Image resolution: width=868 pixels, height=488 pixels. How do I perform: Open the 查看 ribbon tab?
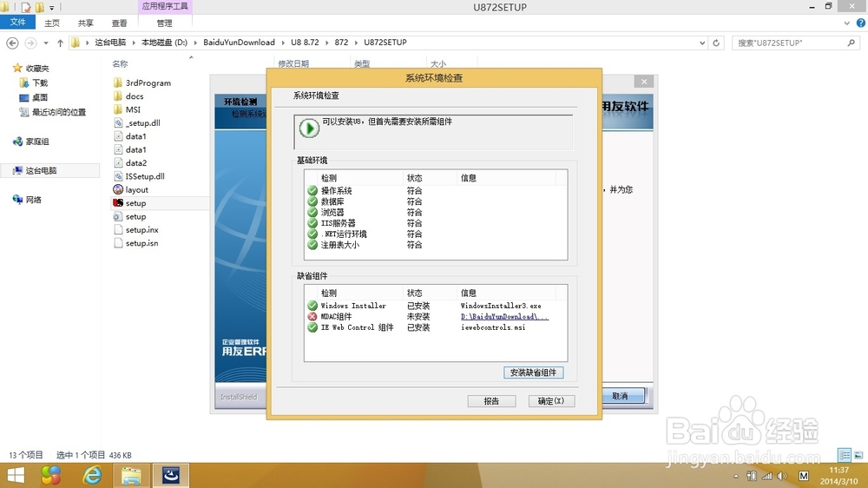point(119,23)
